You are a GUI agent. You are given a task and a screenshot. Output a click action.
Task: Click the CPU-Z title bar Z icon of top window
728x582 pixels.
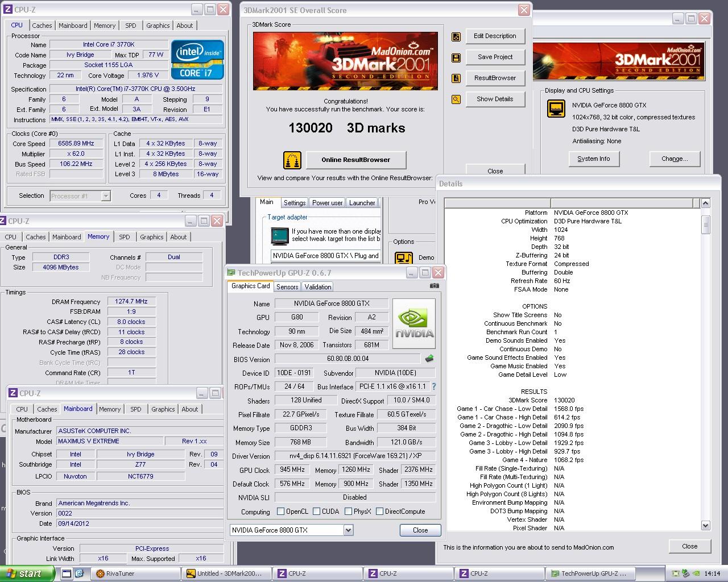pyautogui.click(x=7, y=10)
